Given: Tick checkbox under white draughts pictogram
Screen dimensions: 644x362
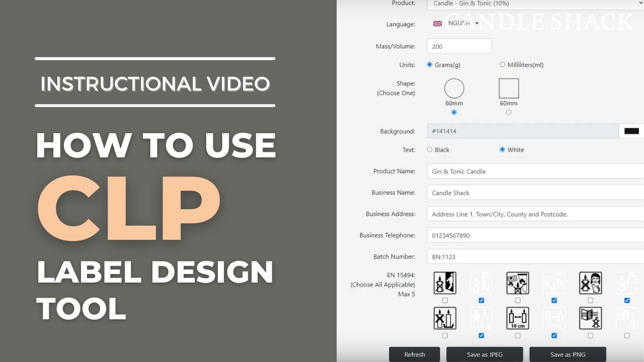Looking at the screenshot, I should [627, 335].
